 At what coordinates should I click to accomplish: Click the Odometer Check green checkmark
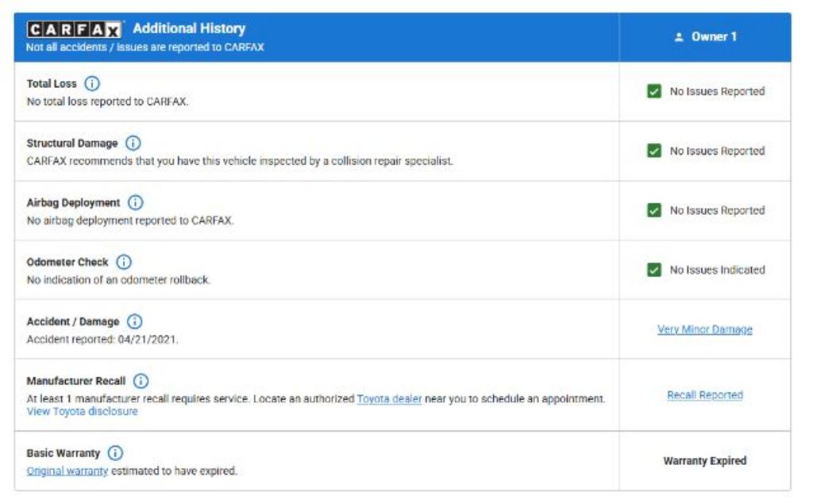(654, 270)
